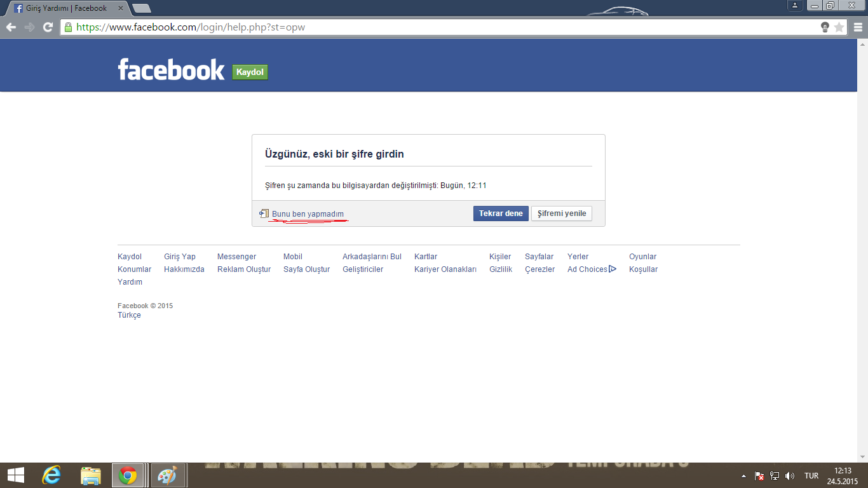Open the Windows Start button

click(16, 475)
